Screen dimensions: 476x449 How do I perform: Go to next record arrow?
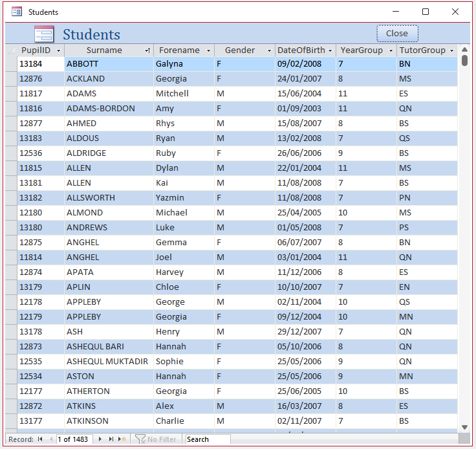[100, 439]
